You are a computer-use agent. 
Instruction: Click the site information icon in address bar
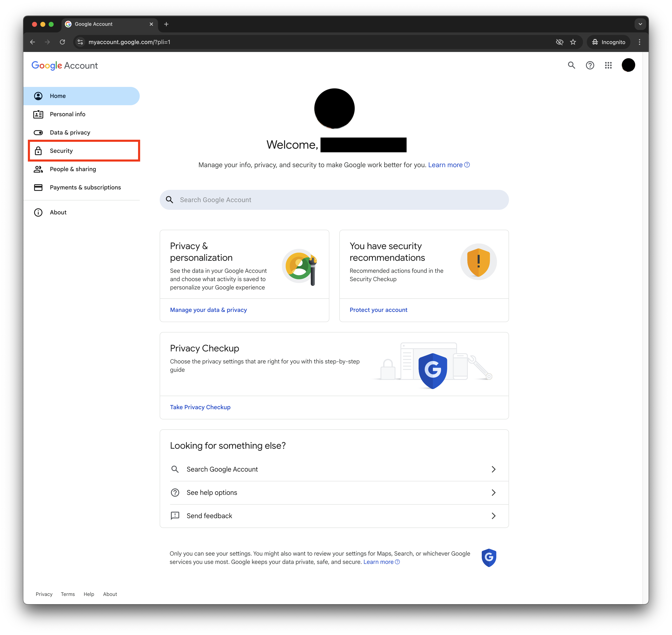coord(80,42)
